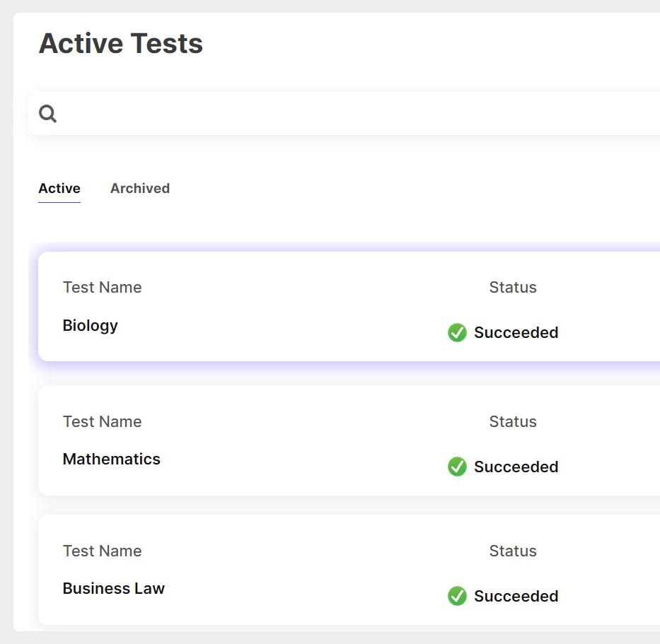Click the Succeeded status for Biology

click(x=516, y=333)
